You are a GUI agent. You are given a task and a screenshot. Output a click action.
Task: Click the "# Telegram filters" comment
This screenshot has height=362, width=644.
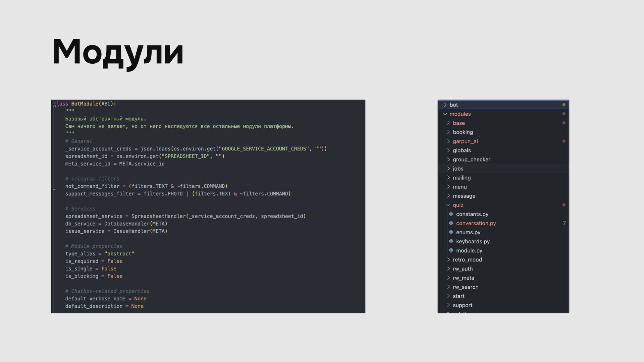pyautogui.click(x=92, y=179)
